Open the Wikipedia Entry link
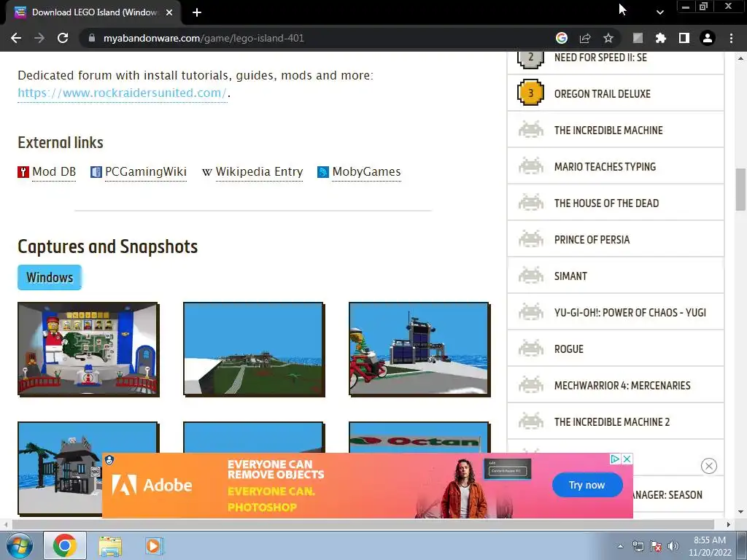Viewport: 747px width, 560px height. click(x=259, y=171)
